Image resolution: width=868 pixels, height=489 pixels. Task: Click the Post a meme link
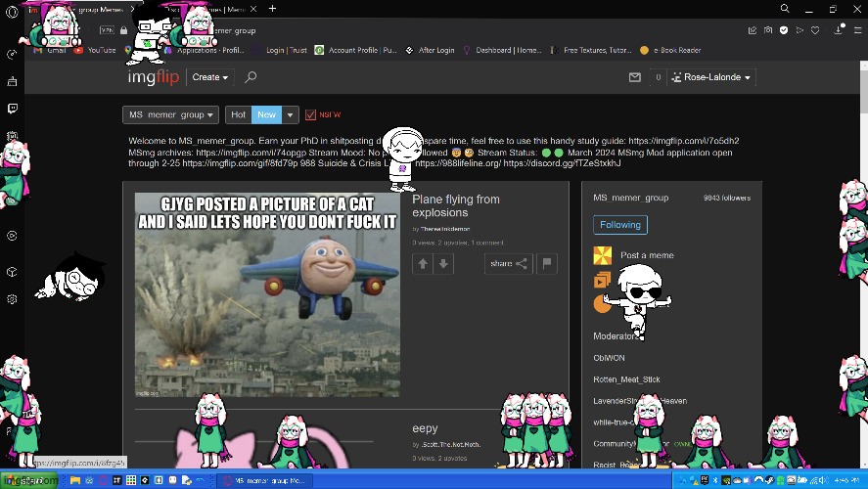click(x=647, y=255)
